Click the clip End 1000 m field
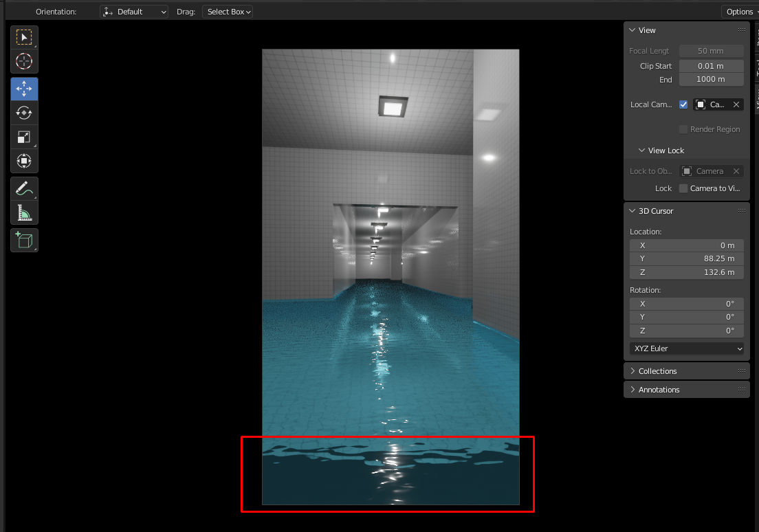The height and width of the screenshot is (532, 759). [x=711, y=80]
